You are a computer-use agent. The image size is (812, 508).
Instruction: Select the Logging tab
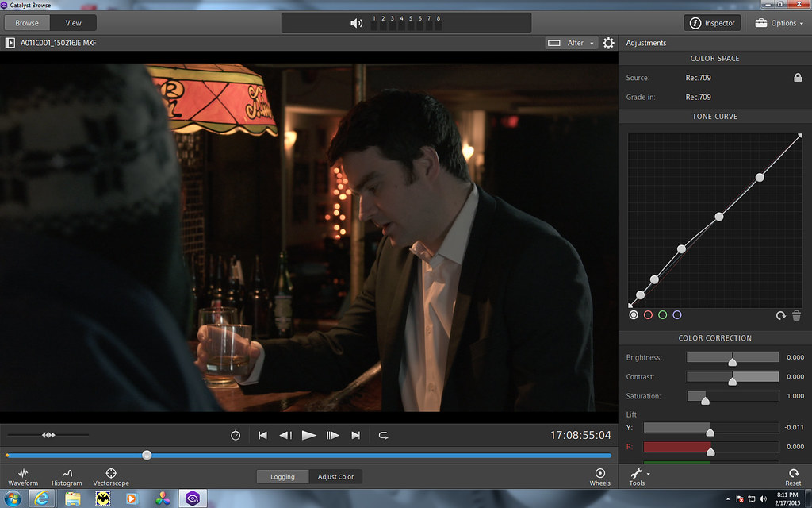[283, 477]
